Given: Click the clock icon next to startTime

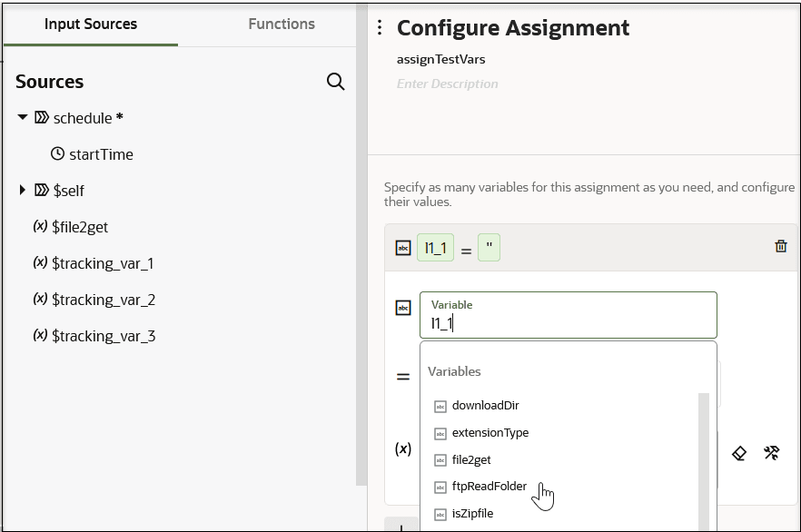Looking at the screenshot, I should 57,154.
